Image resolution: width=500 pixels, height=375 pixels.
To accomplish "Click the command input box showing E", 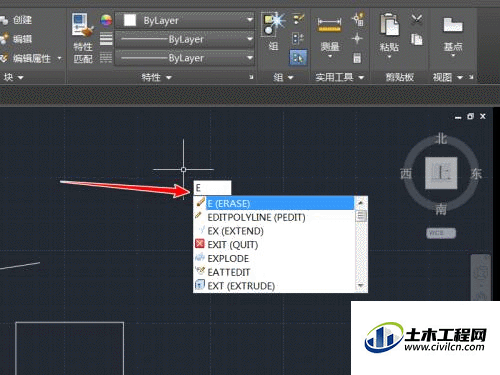I will coord(212,188).
